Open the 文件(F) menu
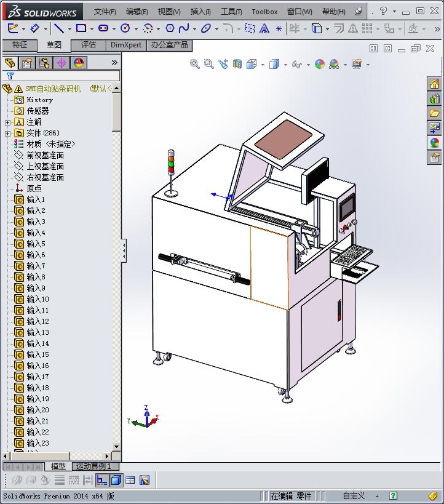 (x=105, y=12)
